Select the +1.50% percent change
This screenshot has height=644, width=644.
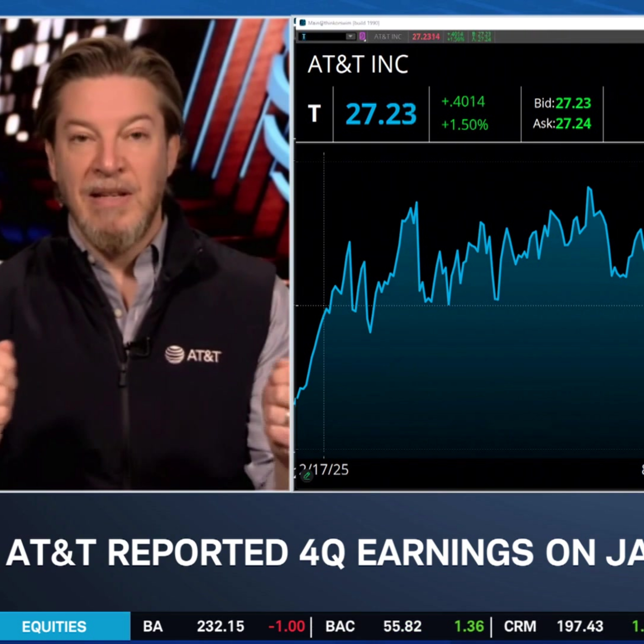[x=464, y=125]
